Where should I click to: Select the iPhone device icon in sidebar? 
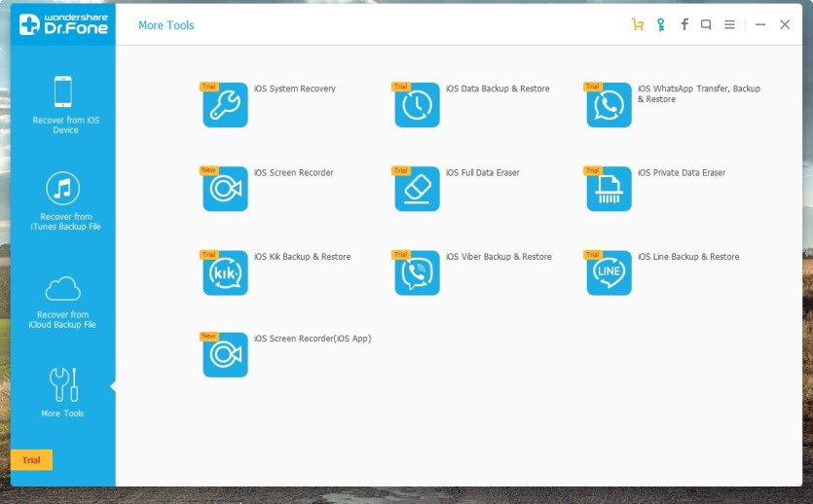click(x=63, y=91)
